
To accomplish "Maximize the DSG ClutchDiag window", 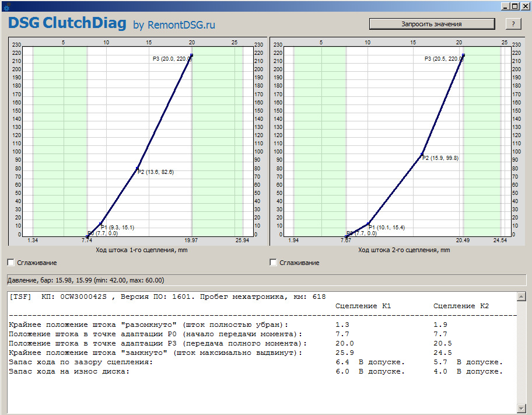I will click(514, 6).
